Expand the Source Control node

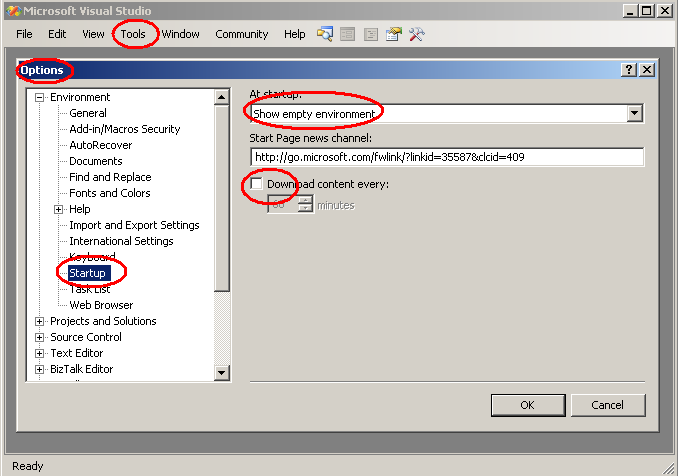coord(39,337)
